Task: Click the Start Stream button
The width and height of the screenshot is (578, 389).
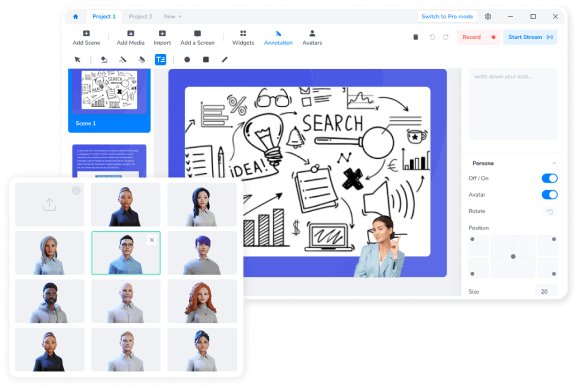Action: click(530, 37)
